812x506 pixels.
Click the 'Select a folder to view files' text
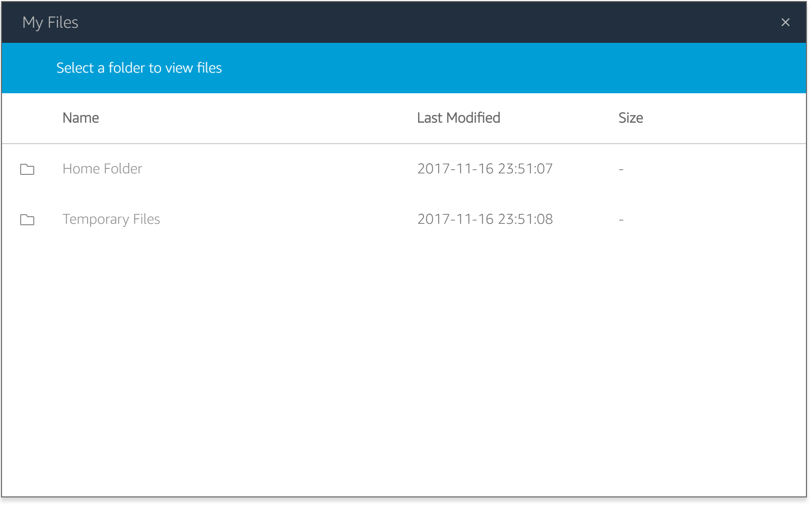139,68
